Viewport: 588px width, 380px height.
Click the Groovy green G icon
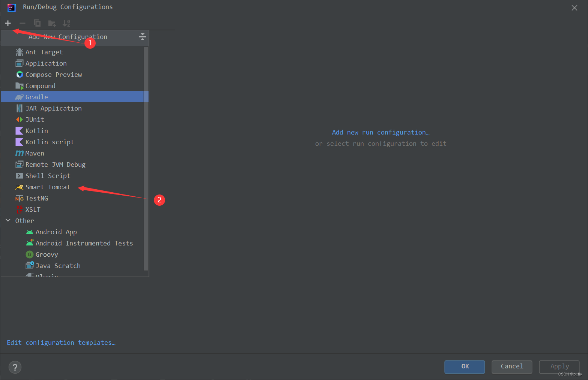click(30, 254)
